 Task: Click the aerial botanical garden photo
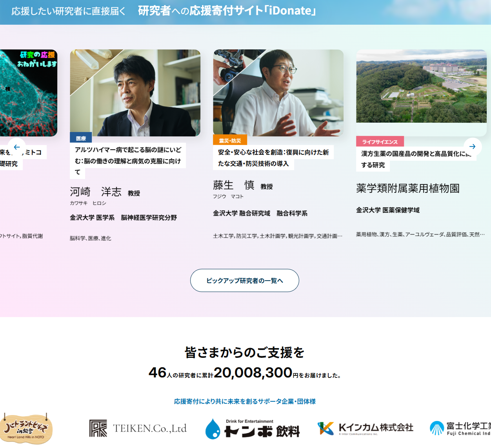421,86
